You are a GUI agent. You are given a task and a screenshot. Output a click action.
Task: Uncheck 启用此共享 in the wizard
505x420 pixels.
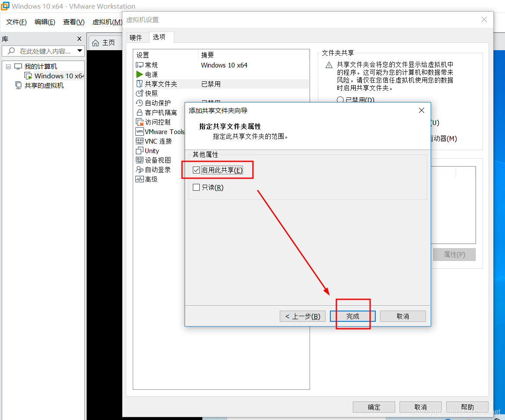coord(196,170)
